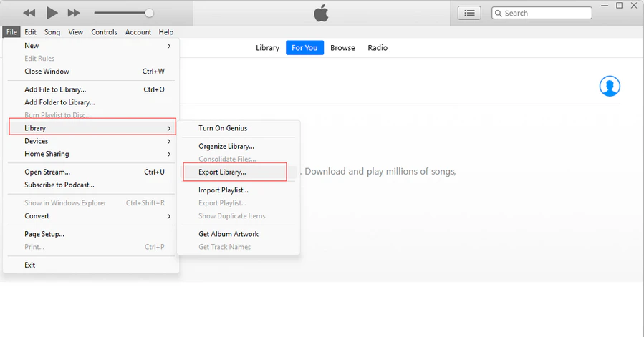Select Organize Library...

pyautogui.click(x=239, y=146)
